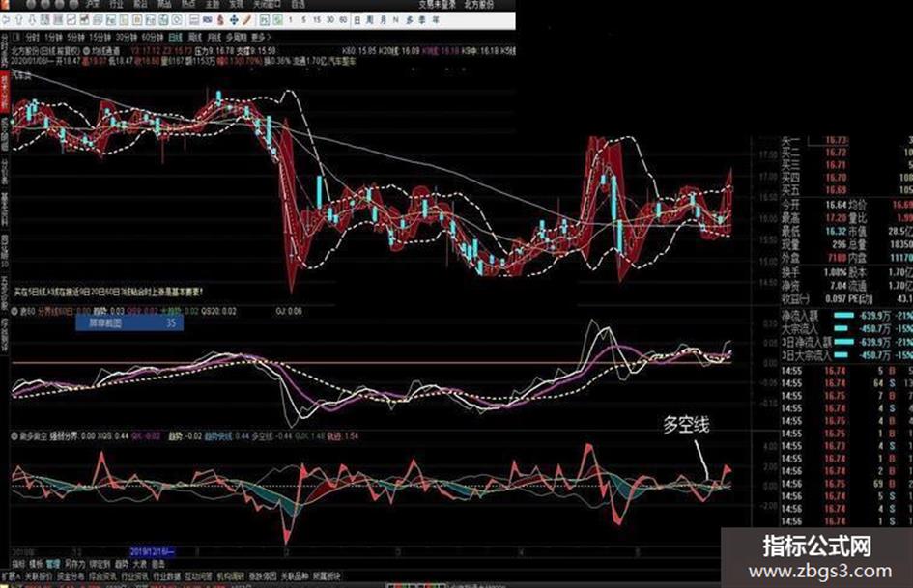Click the 最高 value 17.26
This screenshot has height=588, width=913.
836,218
